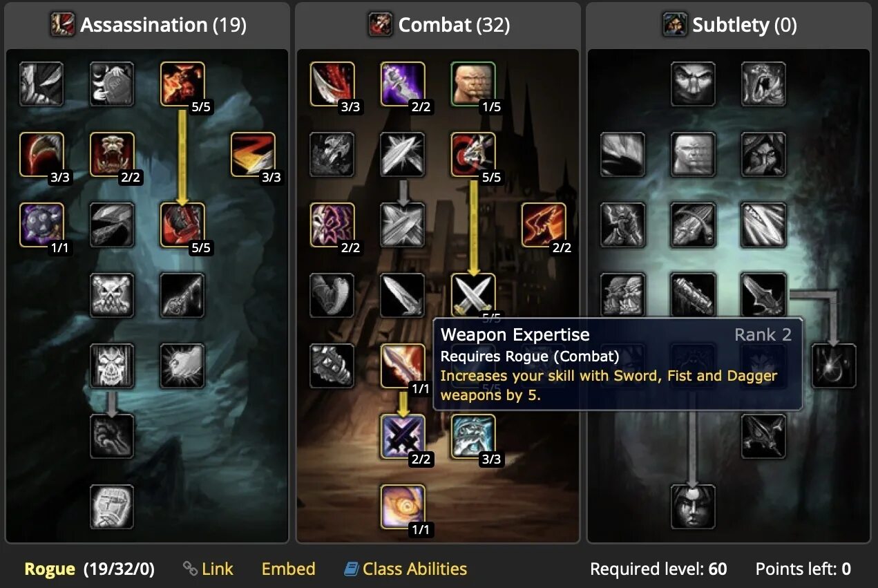Select the Adrenaline Rush talent icon
Viewport: 878px width, 588px height.
[x=403, y=507]
